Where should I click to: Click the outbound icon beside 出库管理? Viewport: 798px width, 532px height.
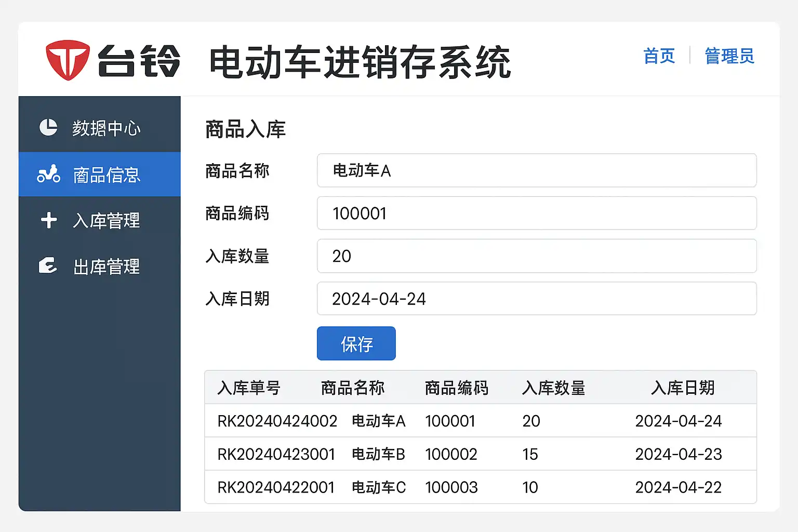(x=48, y=265)
